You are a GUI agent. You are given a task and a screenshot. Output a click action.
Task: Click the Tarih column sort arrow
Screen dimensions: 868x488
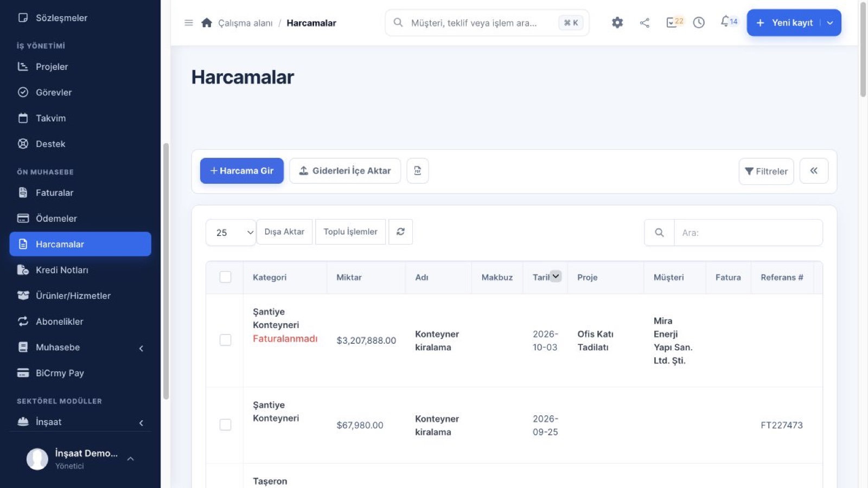tap(556, 276)
